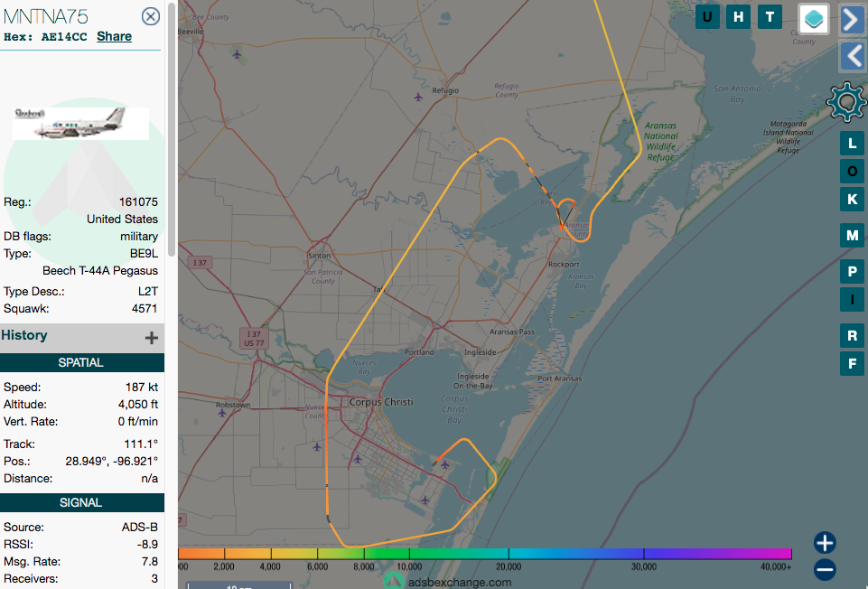Click the Beech T-44A Pegasus text

coord(100,271)
